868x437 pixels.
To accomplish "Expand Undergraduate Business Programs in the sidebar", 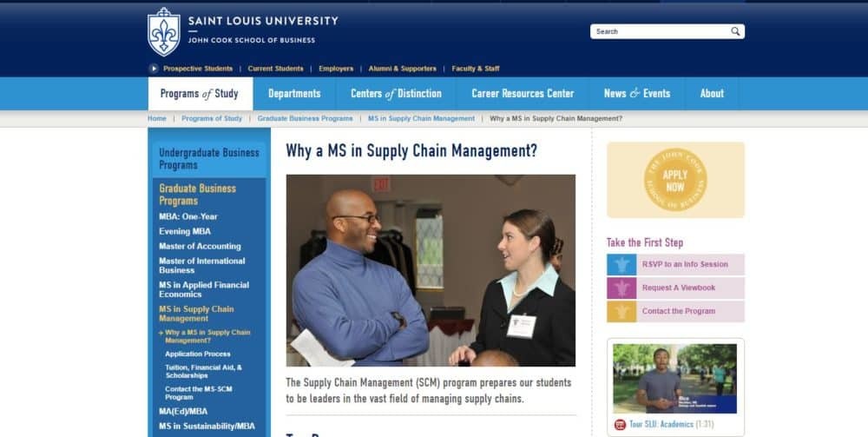I will click(x=209, y=159).
